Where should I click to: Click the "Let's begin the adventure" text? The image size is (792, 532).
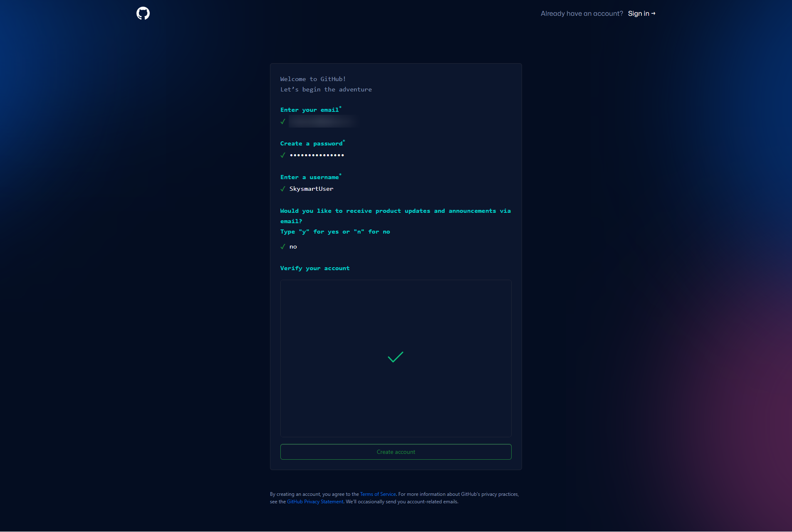tap(326, 89)
